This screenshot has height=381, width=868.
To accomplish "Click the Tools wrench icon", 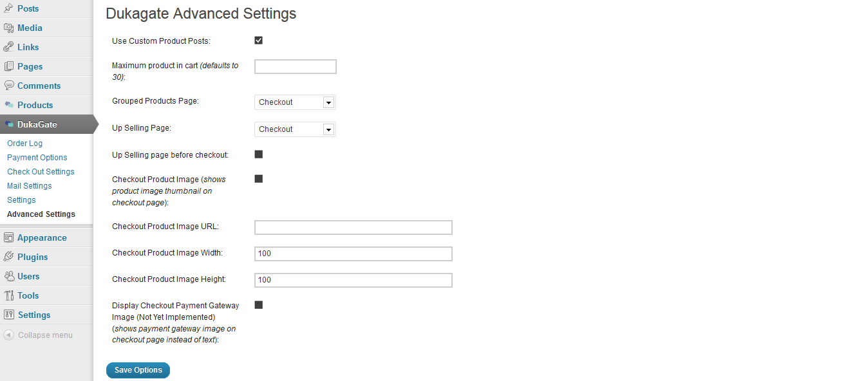I will click(x=9, y=295).
